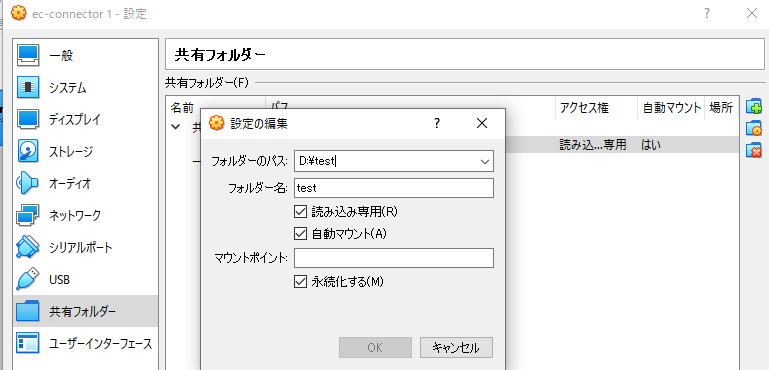Image resolution: width=769 pixels, height=370 pixels.
Task: Toggle the 自動マウント(A) checkbox
Action: (x=300, y=234)
